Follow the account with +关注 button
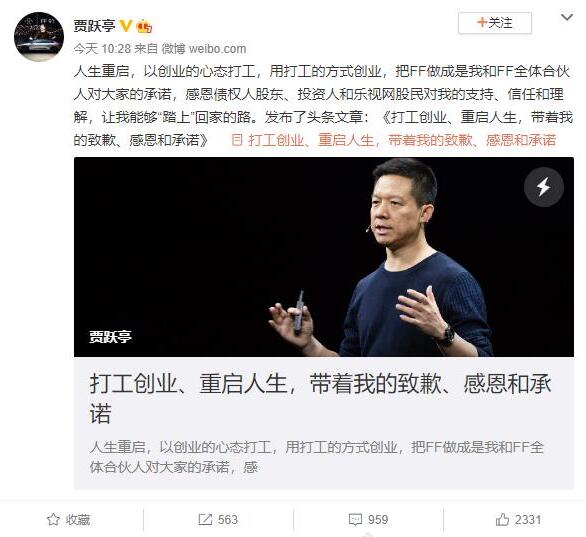Screen dimensions: 586x537 pyautogui.click(x=495, y=23)
